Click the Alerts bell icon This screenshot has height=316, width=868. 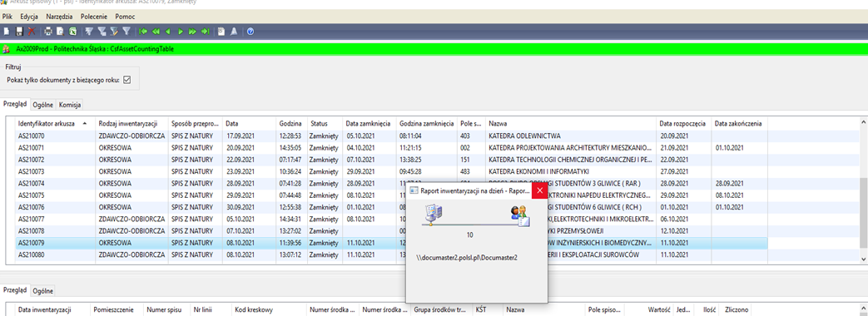click(234, 32)
